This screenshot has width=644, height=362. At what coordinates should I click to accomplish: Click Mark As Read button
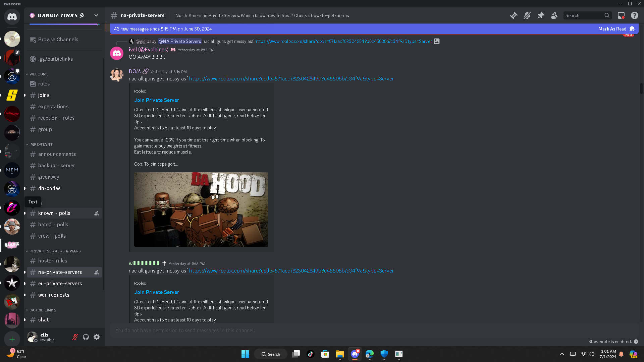[616, 29]
